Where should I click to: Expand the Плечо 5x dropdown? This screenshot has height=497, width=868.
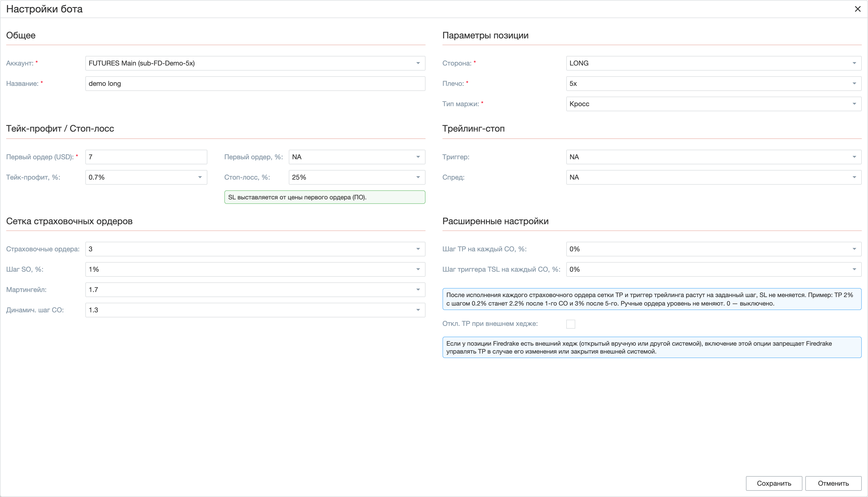(x=714, y=84)
